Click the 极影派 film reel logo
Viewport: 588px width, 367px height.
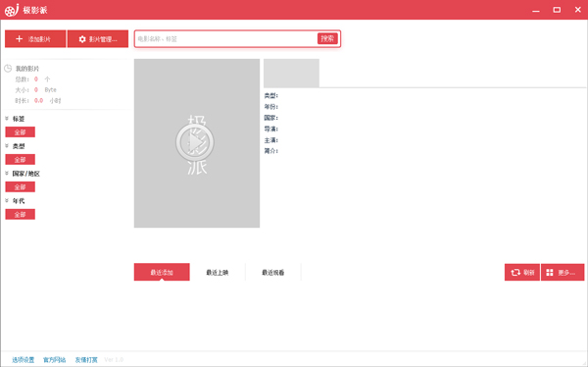coord(11,10)
